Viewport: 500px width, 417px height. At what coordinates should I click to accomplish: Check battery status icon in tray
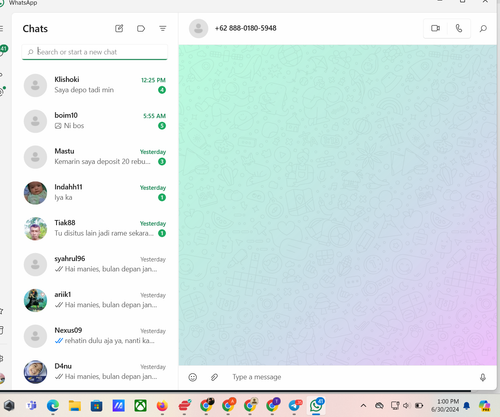coord(419,406)
